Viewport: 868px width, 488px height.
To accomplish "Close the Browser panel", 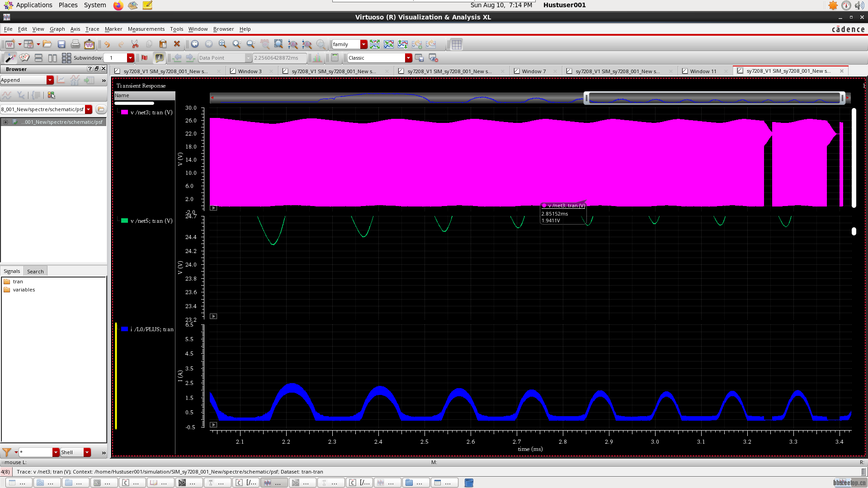I will pos(104,69).
